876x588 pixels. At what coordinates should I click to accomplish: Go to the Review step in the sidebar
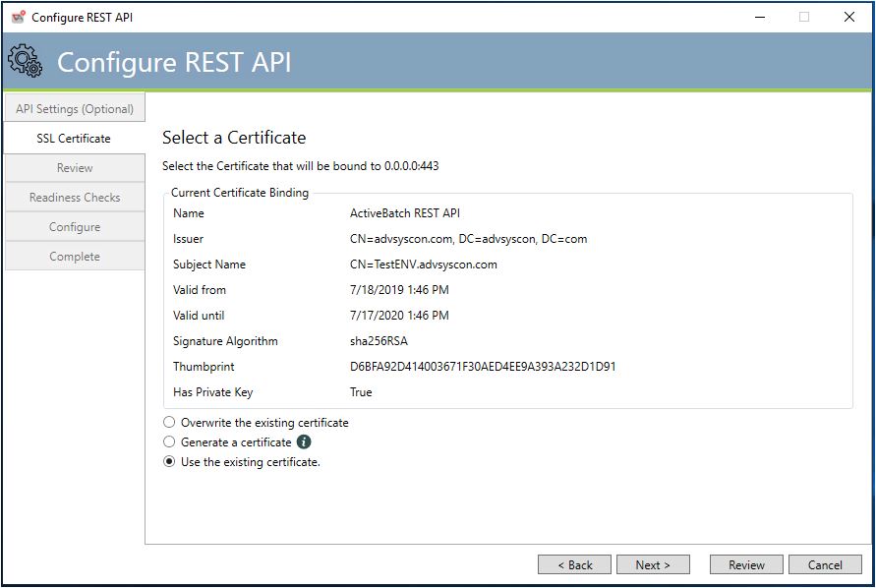[75, 168]
